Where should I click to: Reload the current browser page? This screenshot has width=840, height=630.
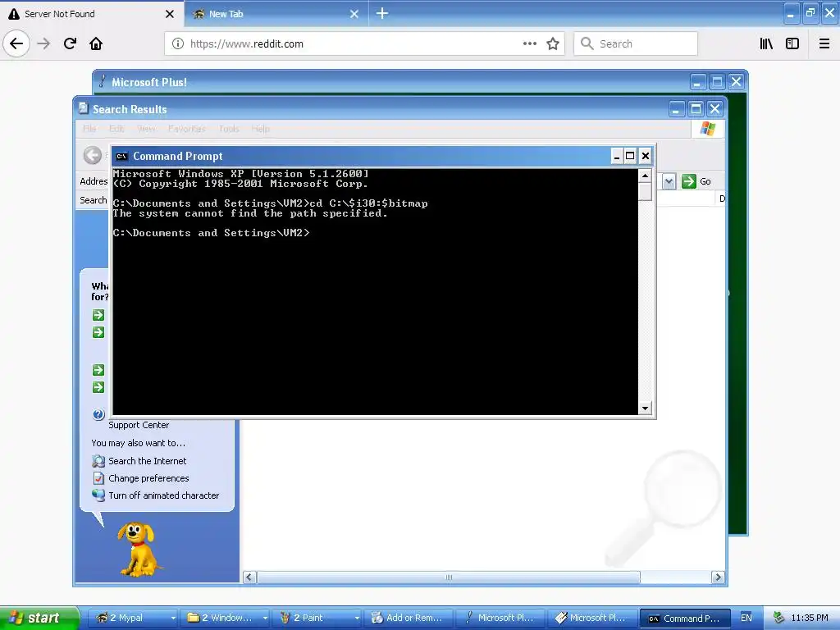point(70,43)
